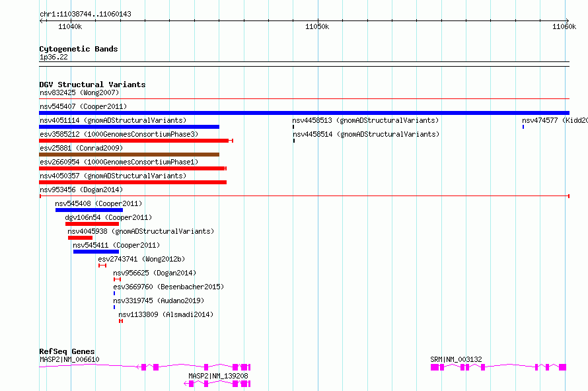Click the 11050k ruler tick label

[x=317, y=26]
